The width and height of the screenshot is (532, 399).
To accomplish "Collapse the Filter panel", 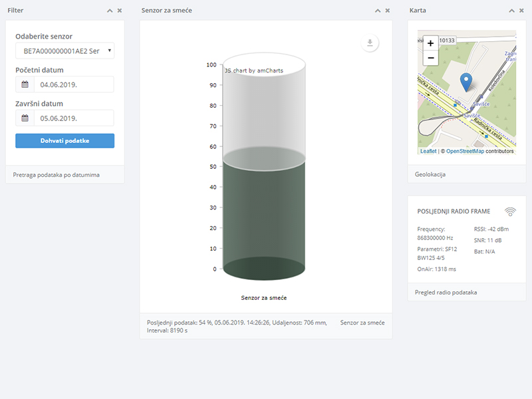I will pyautogui.click(x=110, y=11).
